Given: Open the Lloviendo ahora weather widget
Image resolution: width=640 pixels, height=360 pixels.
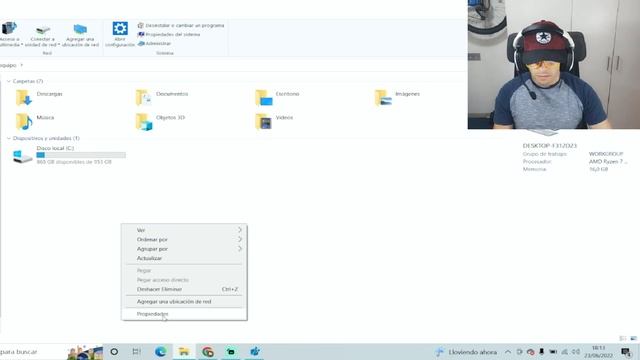Looking at the screenshot, I should pos(467,352).
